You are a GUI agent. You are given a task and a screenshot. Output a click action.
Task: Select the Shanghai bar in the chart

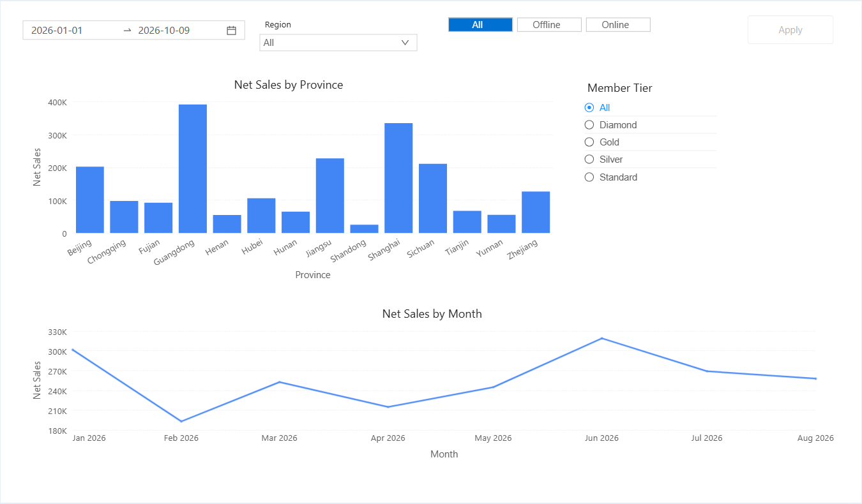(398, 178)
